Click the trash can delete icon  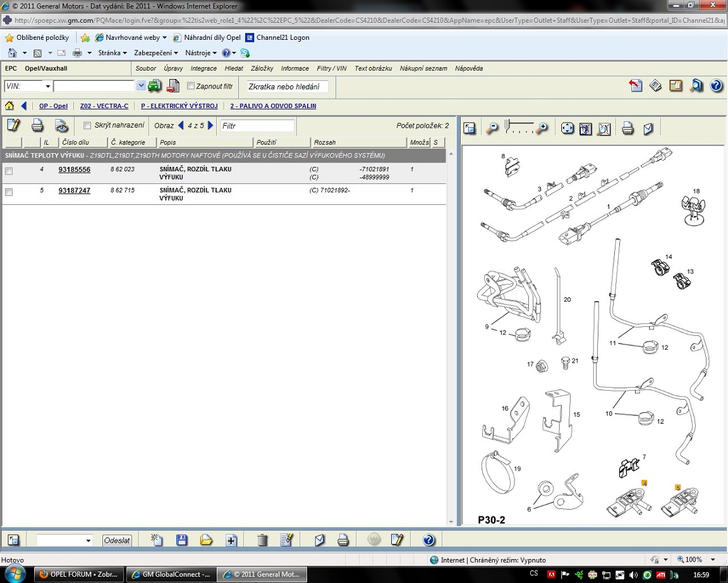point(262,540)
